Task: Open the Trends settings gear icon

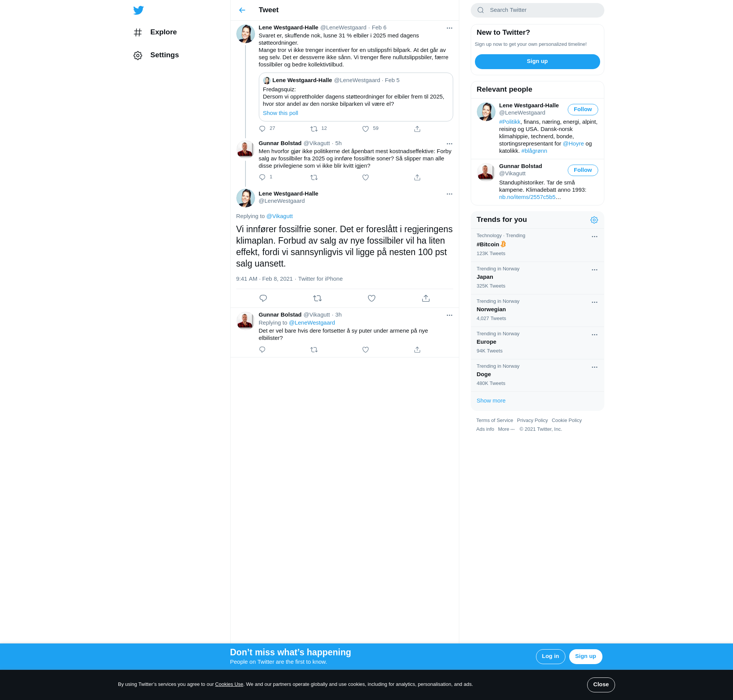Action: [x=594, y=220]
